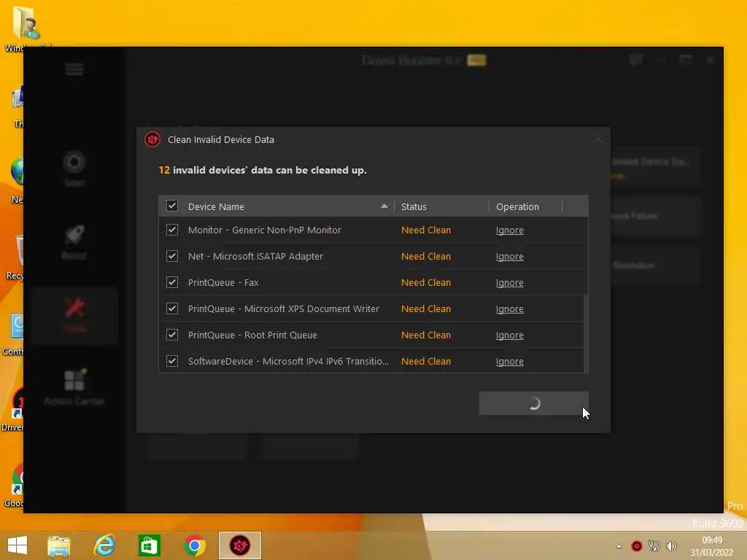The image size is (747, 560).
Task: Uncheck PrintQueue - Microsoft XPS Document Writer
Action: click(172, 308)
